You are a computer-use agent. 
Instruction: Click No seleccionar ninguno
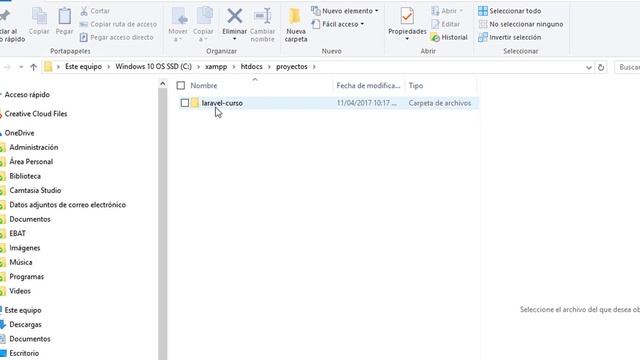[x=521, y=24]
